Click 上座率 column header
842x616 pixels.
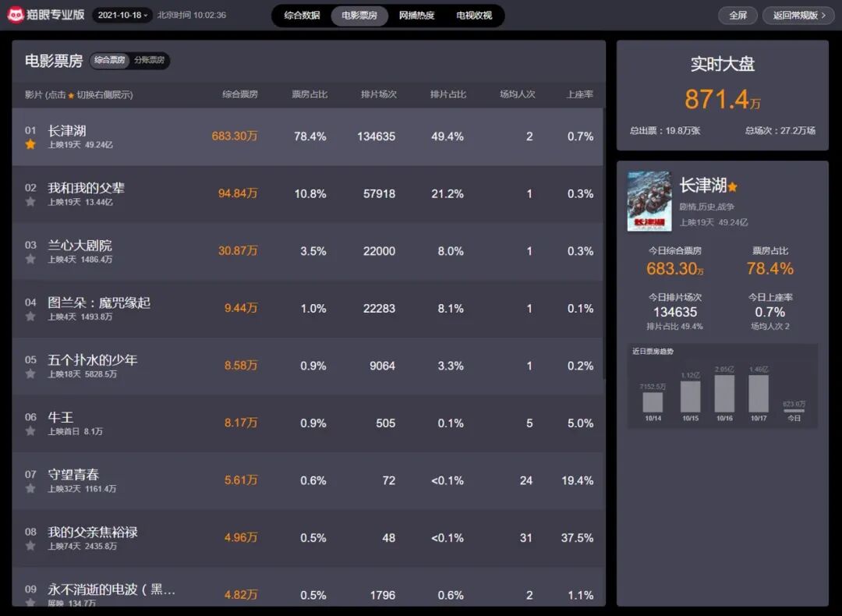click(579, 94)
